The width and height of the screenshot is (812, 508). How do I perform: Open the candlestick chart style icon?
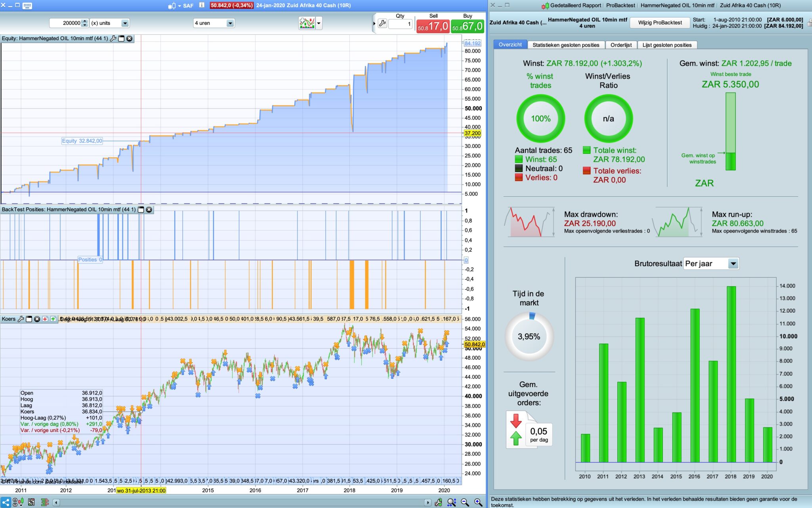[x=172, y=6]
